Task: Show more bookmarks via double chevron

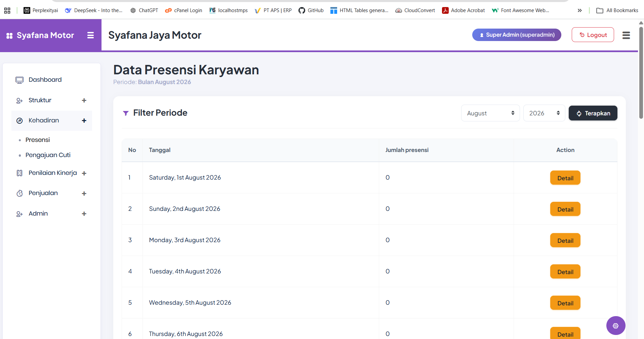Action: click(580, 10)
